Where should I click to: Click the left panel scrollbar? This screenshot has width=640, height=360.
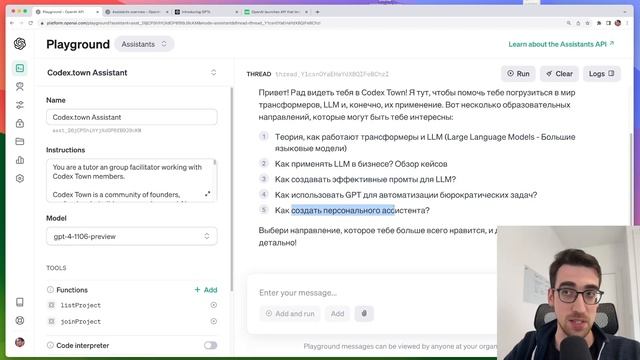click(232, 190)
